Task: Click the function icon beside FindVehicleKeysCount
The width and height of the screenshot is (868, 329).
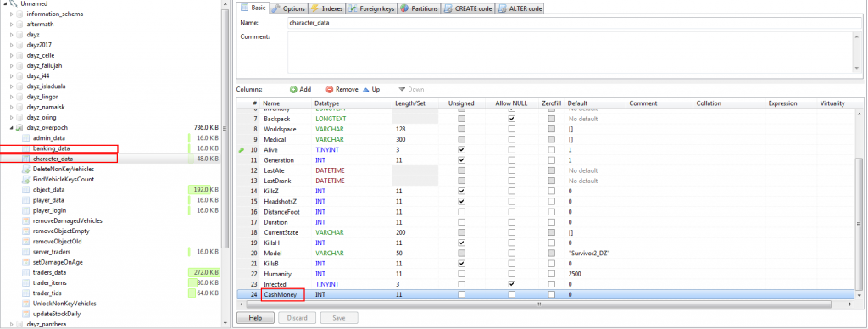Action: click(x=25, y=180)
